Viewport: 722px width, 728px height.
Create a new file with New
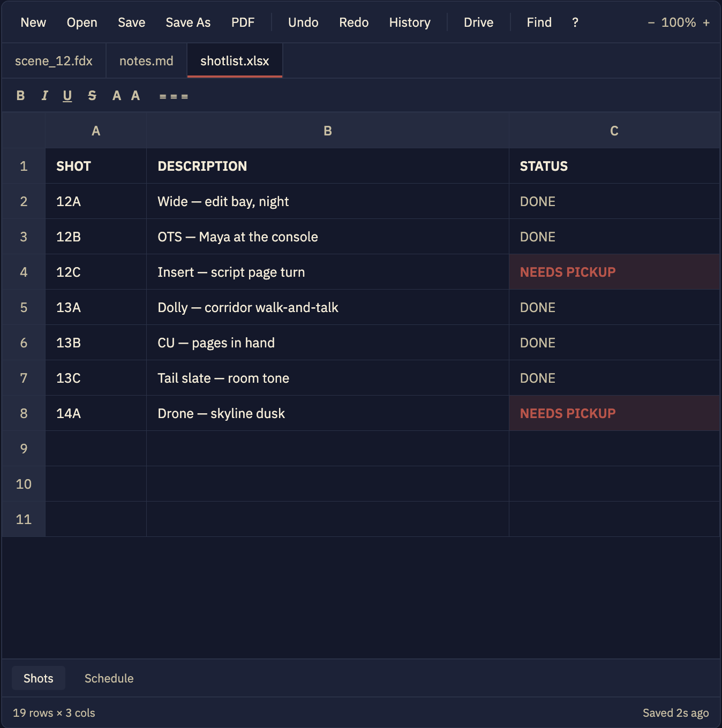tap(33, 22)
